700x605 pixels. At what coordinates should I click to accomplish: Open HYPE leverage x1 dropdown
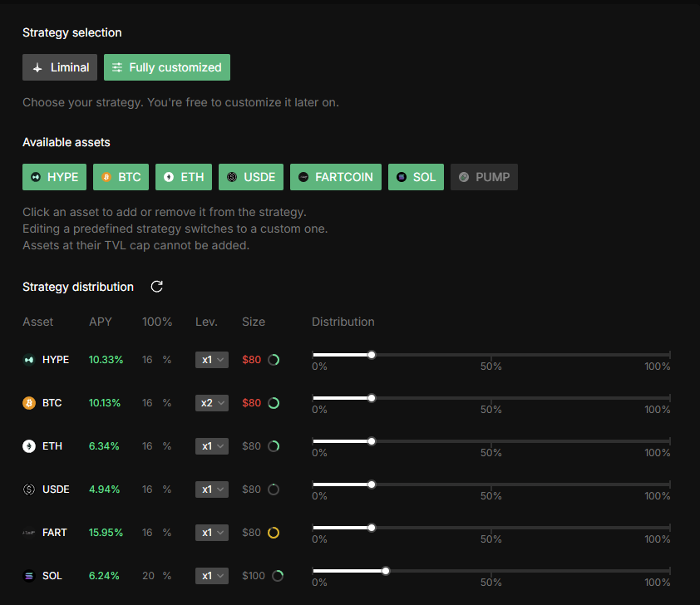(x=212, y=360)
